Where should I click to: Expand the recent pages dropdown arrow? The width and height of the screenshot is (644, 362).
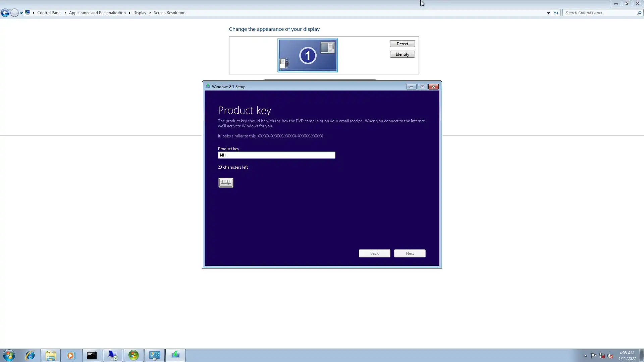point(21,13)
